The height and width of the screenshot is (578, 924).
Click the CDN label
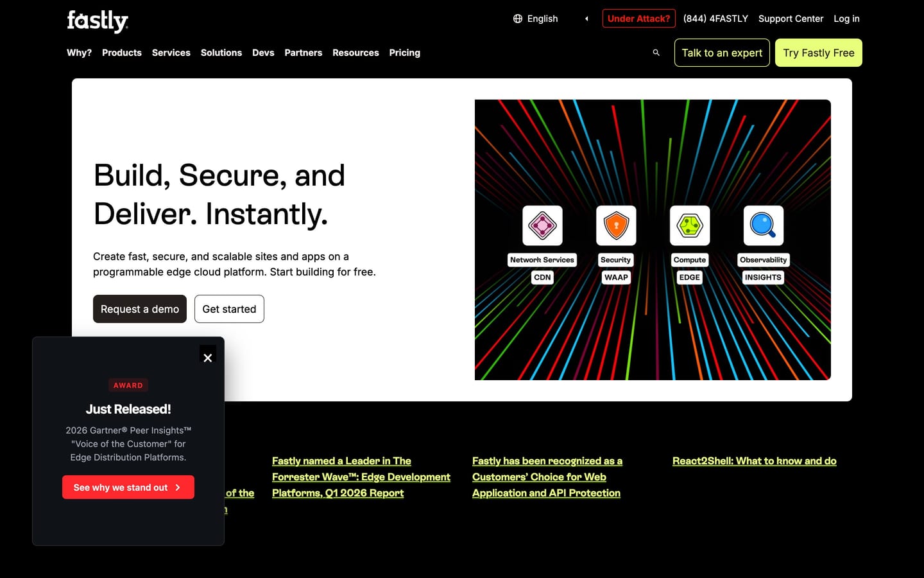click(x=542, y=277)
